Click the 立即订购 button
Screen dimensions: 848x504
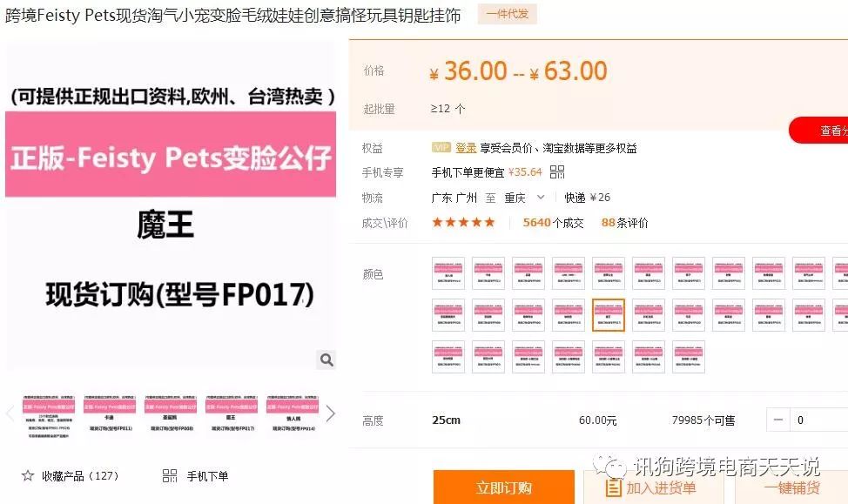click(503, 487)
